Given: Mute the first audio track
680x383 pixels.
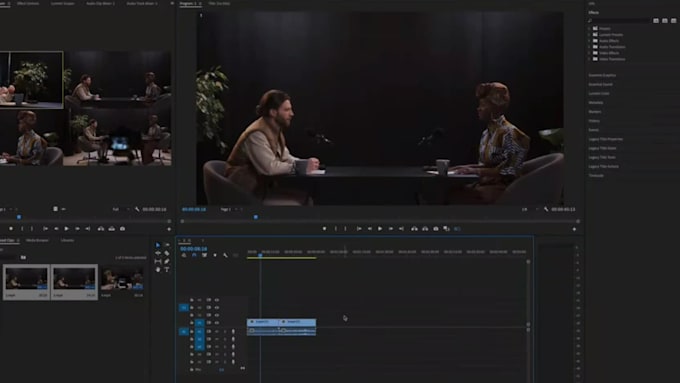Looking at the screenshot, I should [x=217, y=331].
